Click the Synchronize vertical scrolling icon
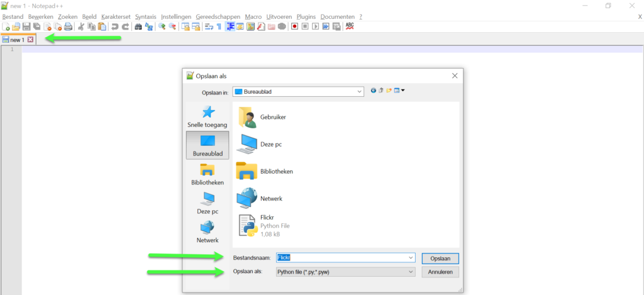This screenshot has height=295, width=644. click(186, 26)
